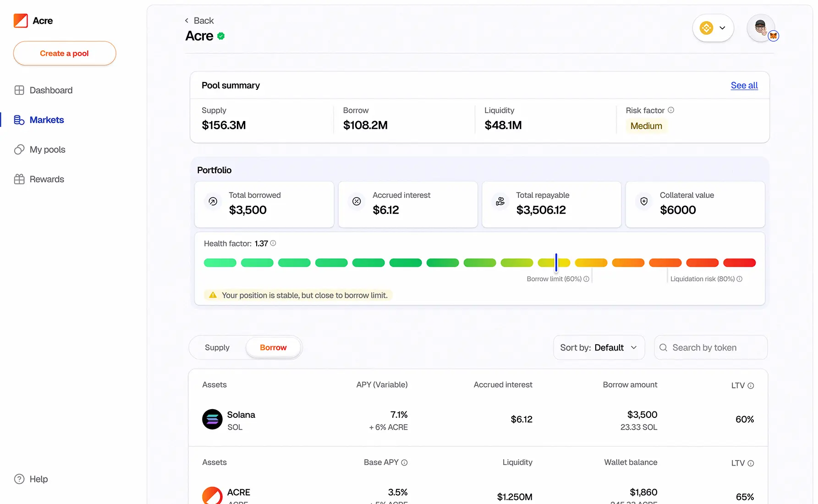Image resolution: width=818 pixels, height=504 pixels.
Task: Click the APY (Variable) column header
Action: 382,385
